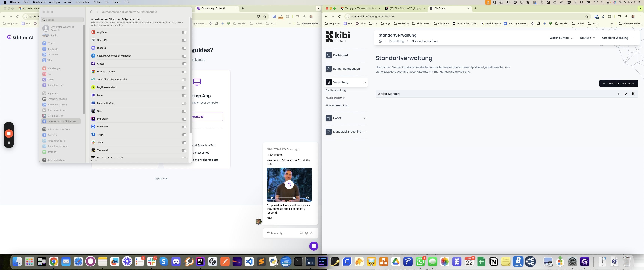Click STANDORT ERSTELLEN button

pyautogui.click(x=619, y=83)
